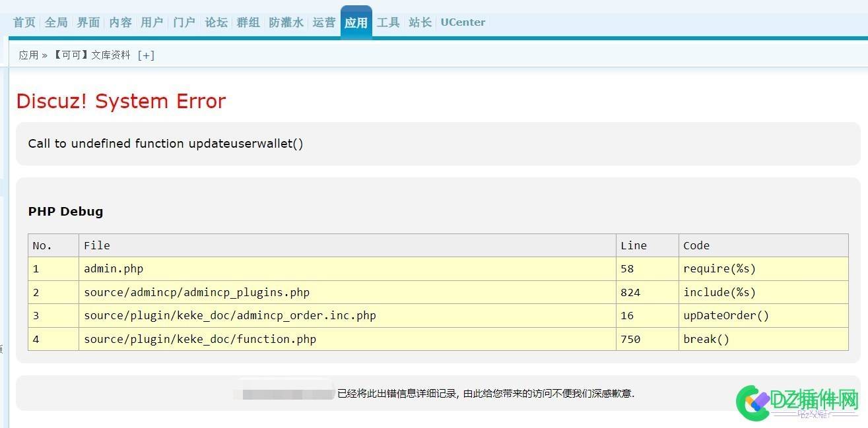Select the admin.php file cell

347,269
